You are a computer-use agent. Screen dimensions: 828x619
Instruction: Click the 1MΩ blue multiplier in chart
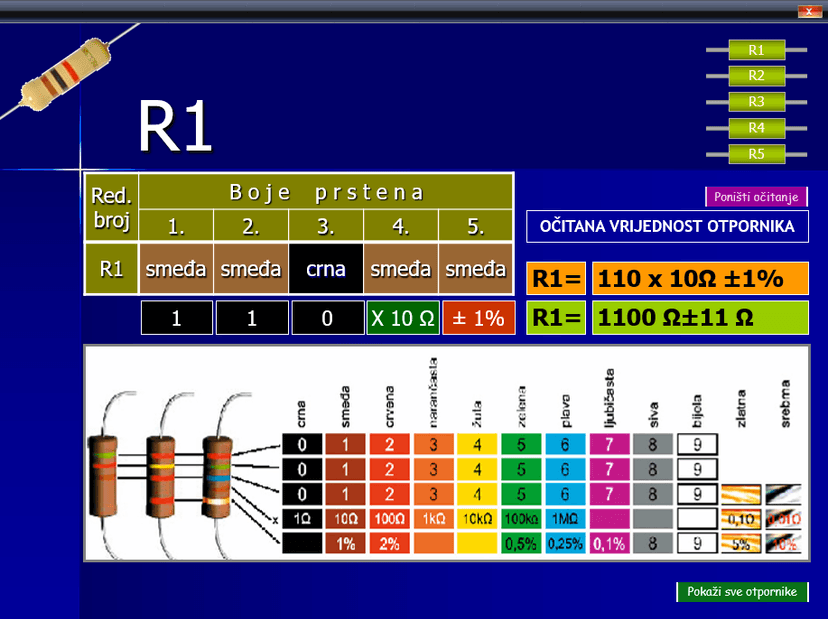coord(565,519)
